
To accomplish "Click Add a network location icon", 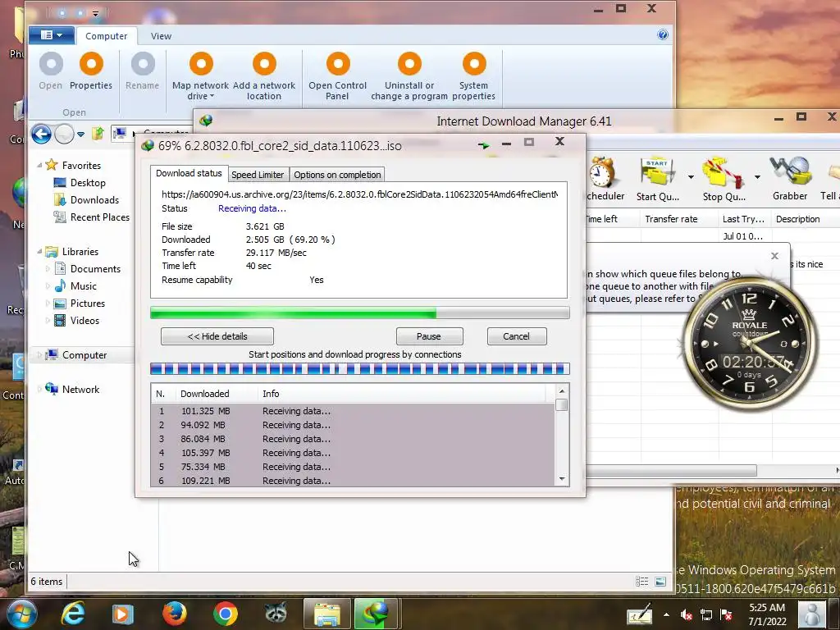I will 264,64.
